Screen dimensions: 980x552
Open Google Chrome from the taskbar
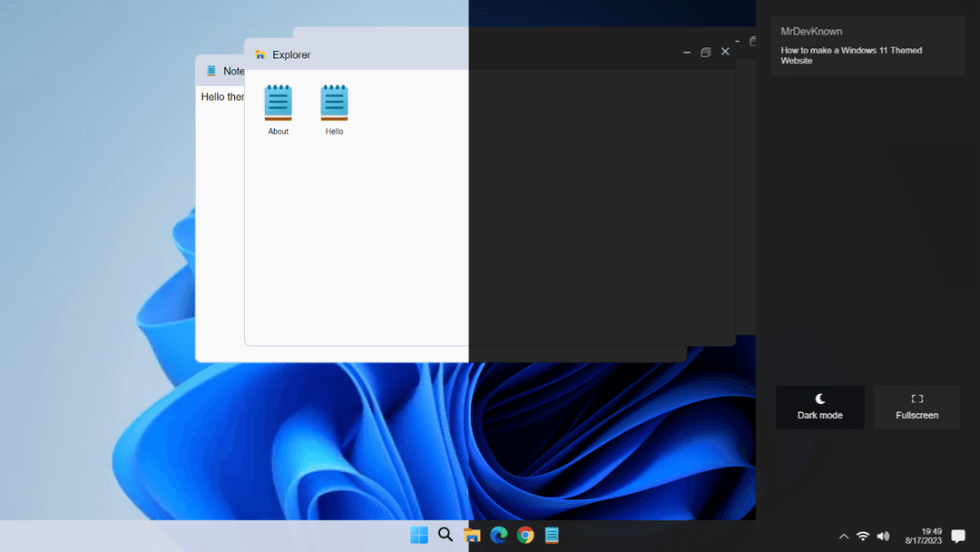coord(525,535)
